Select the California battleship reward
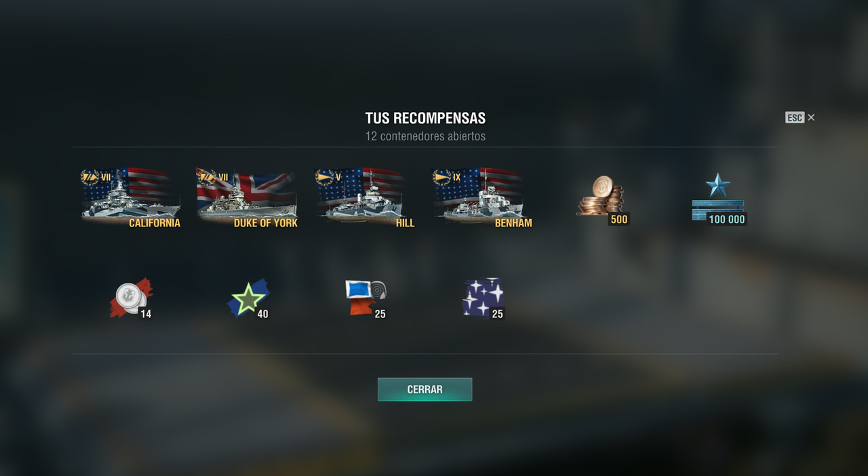Viewport: 868px width, 476px height. click(x=131, y=197)
